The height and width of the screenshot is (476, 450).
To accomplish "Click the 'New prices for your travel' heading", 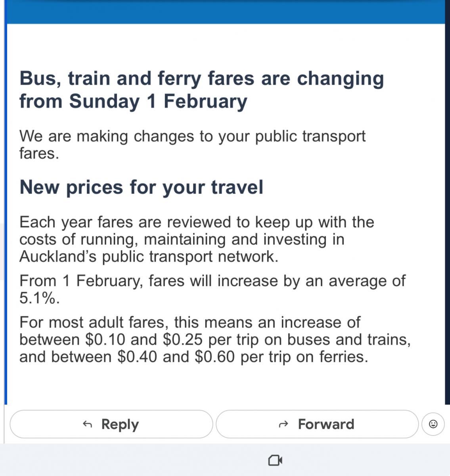I will click(x=141, y=187).
